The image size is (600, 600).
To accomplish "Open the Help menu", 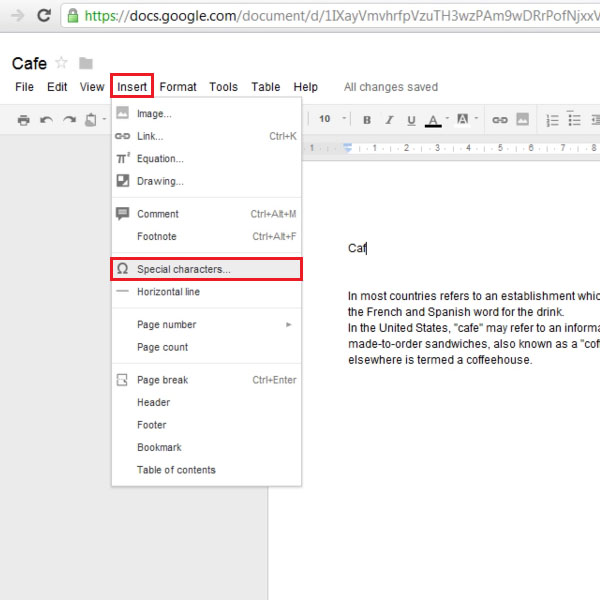I will [x=305, y=87].
